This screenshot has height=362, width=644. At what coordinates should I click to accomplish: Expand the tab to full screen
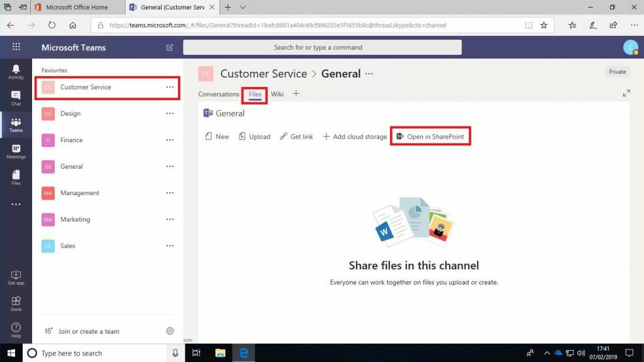click(626, 93)
